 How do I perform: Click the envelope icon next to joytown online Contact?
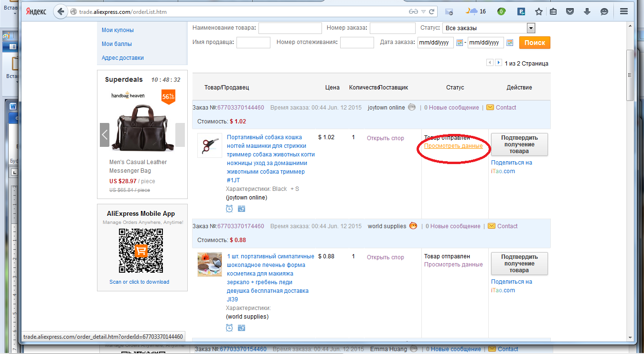pos(490,107)
